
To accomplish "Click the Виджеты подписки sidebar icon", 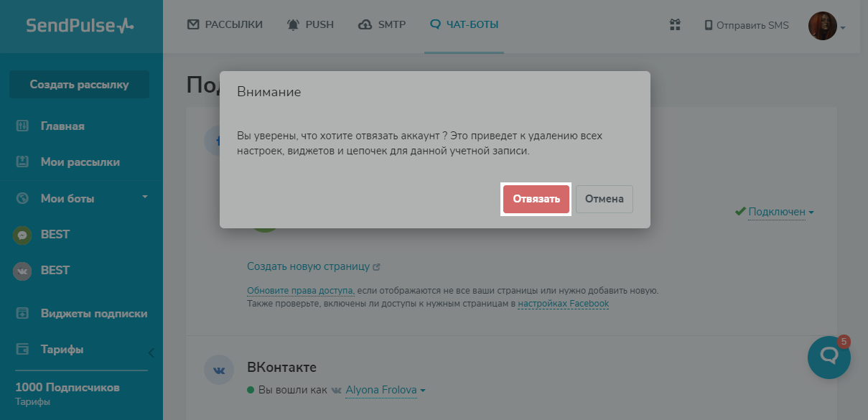I will point(22,314).
